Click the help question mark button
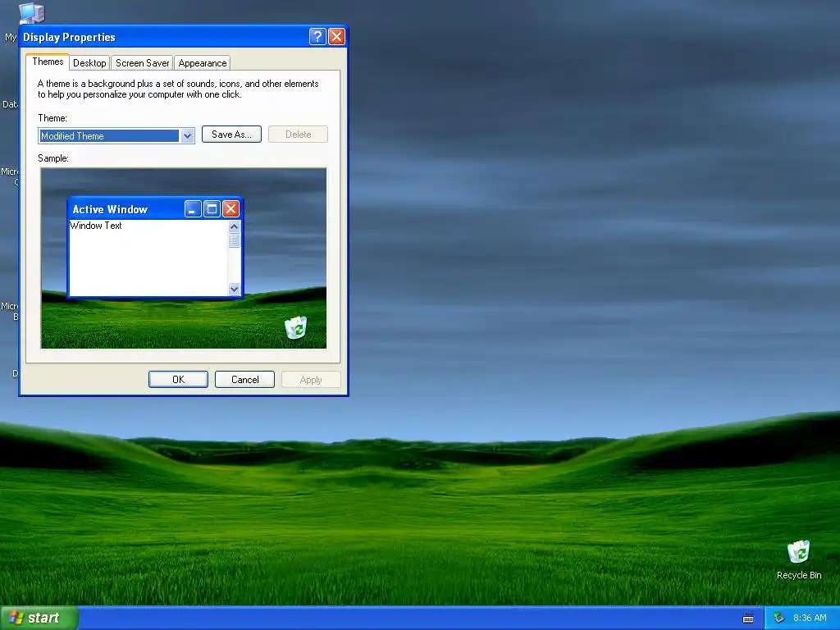 pos(317,36)
